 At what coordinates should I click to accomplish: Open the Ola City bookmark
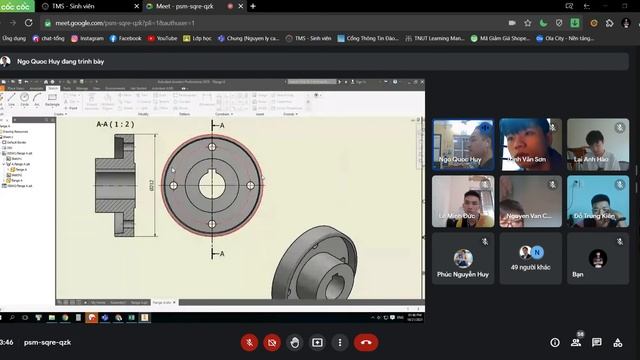tap(565, 38)
